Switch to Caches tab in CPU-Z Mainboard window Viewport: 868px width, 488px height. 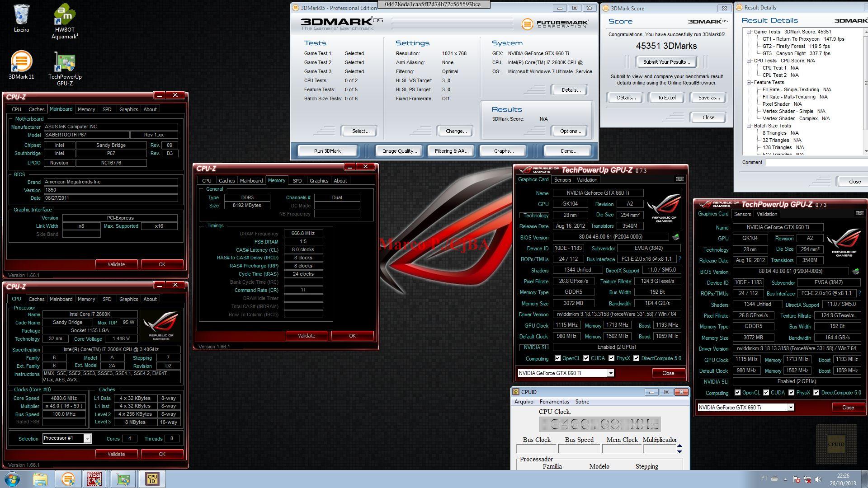(36, 109)
